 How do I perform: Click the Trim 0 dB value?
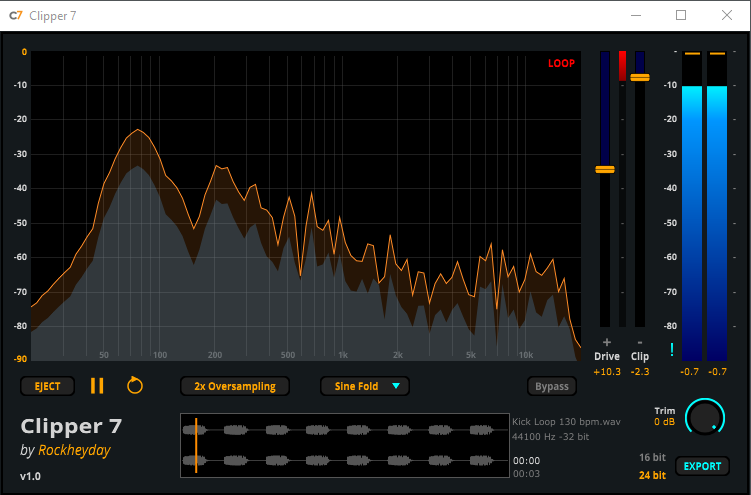664,422
